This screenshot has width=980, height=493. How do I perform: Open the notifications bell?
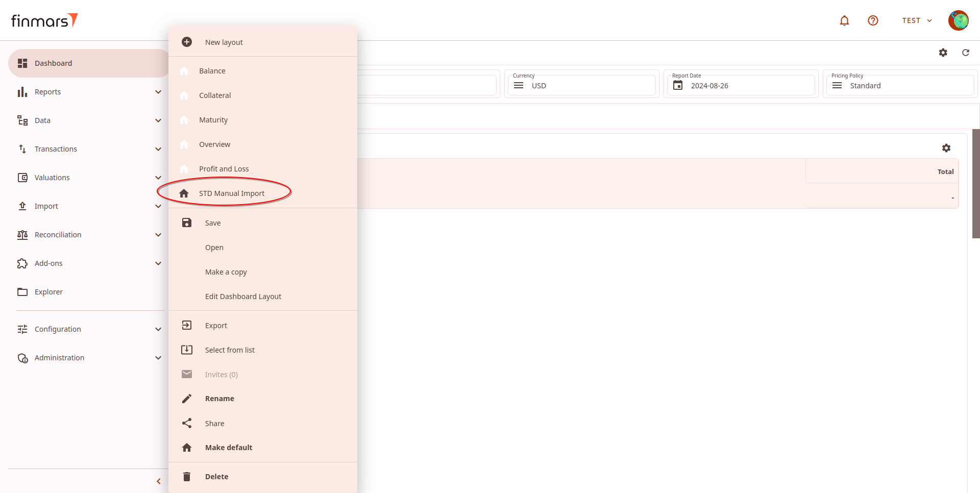point(844,20)
